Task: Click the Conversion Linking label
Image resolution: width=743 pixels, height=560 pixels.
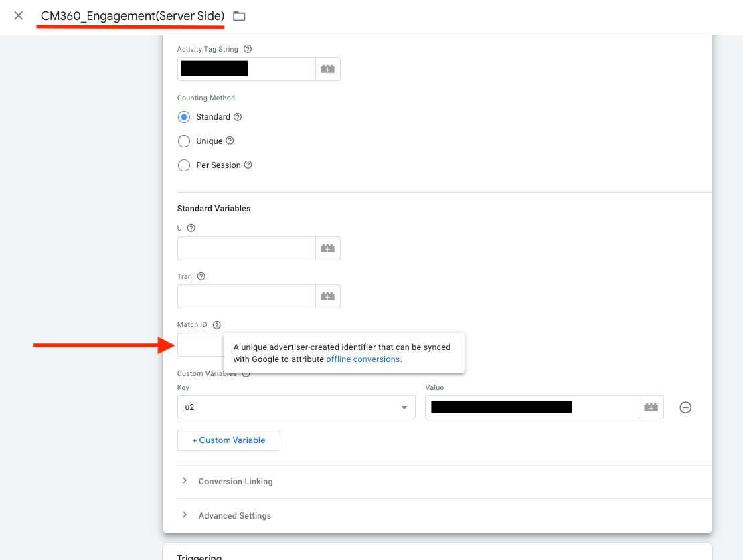Action: pos(236,481)
